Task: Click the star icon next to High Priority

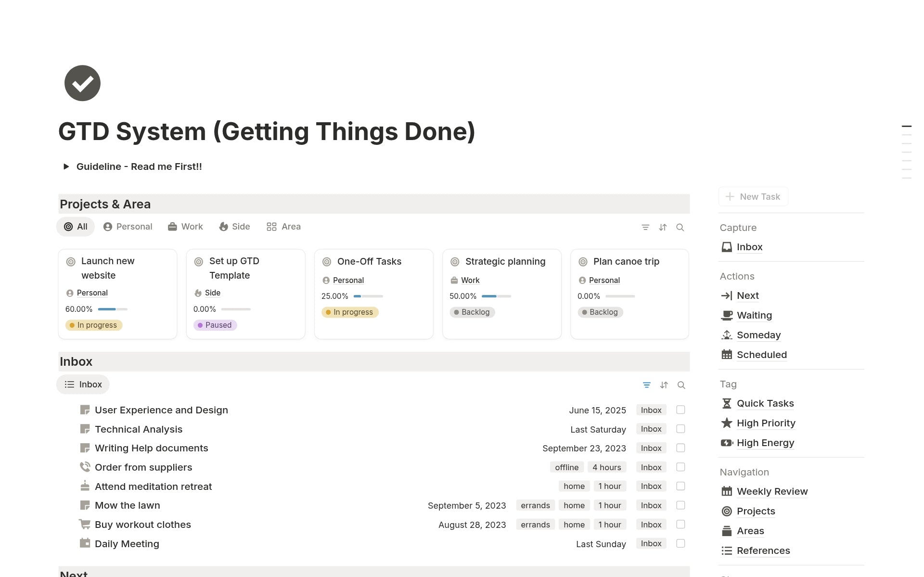Action: click(726, 423)
